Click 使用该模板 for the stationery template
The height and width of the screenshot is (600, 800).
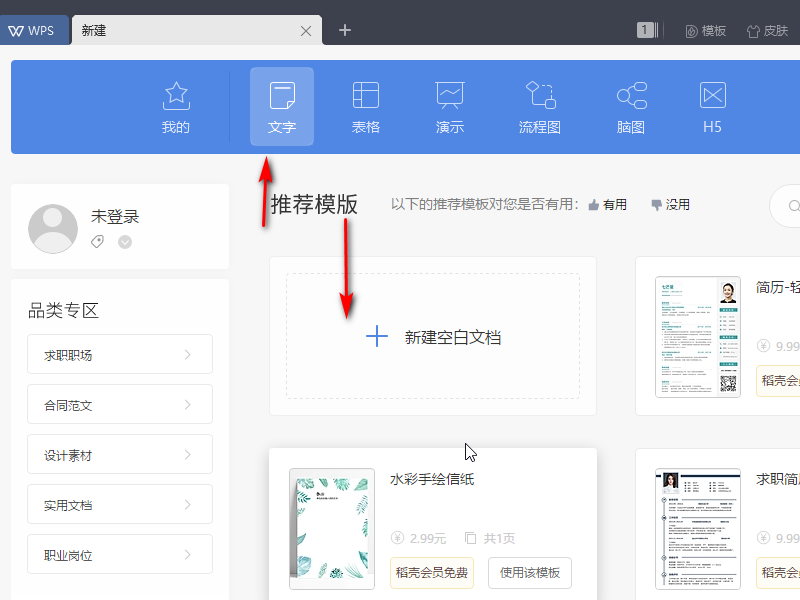pyautogui.click(x=531, y=573)
